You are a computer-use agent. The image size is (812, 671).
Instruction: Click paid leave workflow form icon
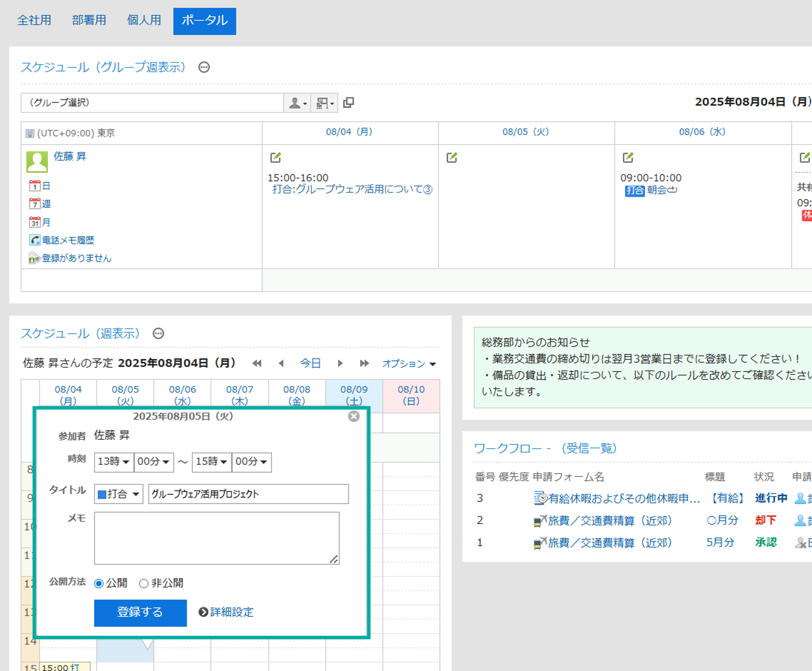pos(540,498)
